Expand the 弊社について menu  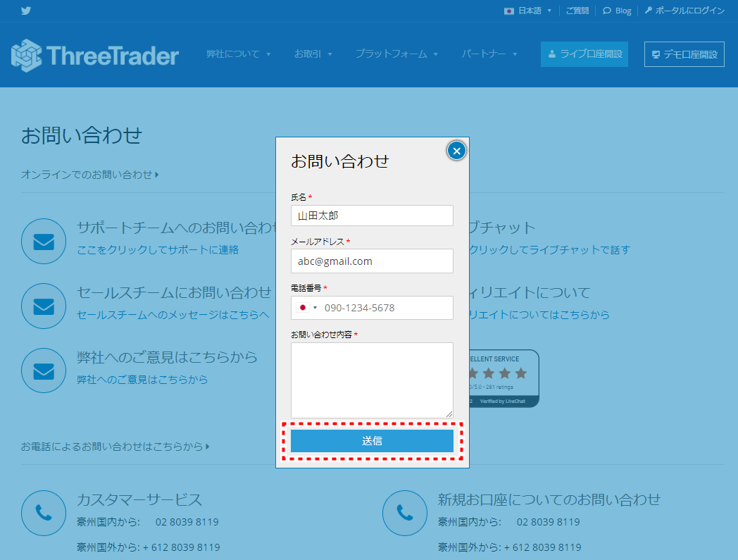coord(238,54)
